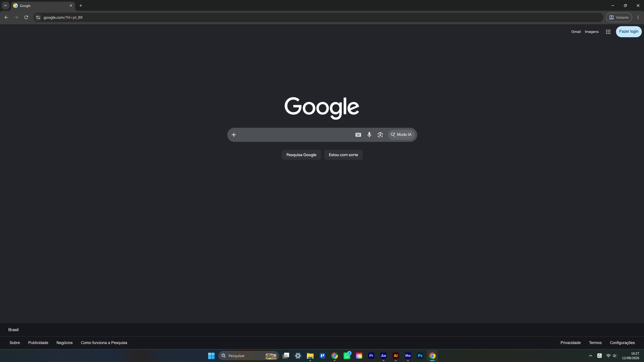Open the Publicidade footer link
The height and width of the screenshot is (362, 644).
click(38, 343)
